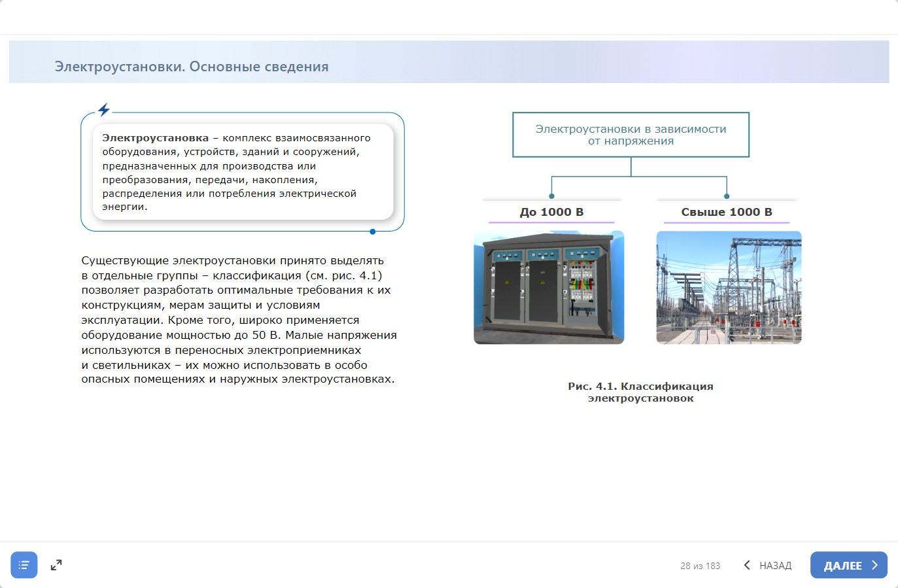Click the Электроустановка definition text
This screenshot has height=588, width=898.
(x=236, y=172)
